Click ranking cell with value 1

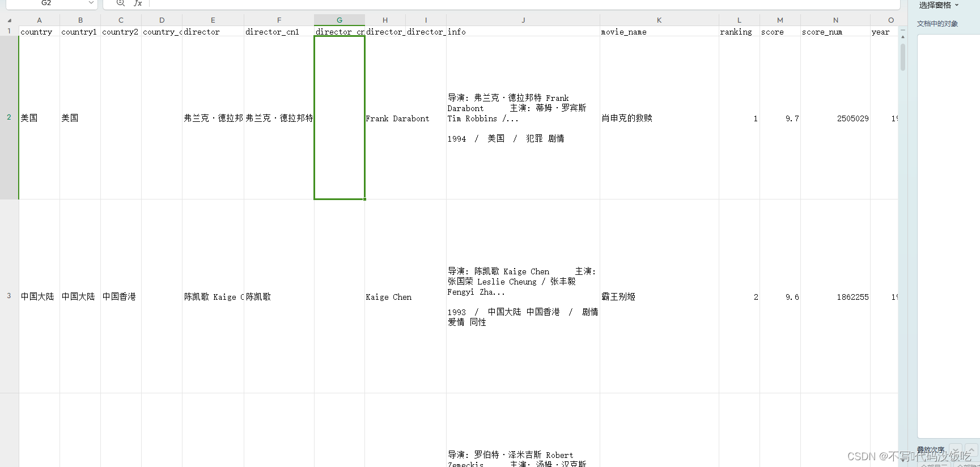[x=739, y=118]
